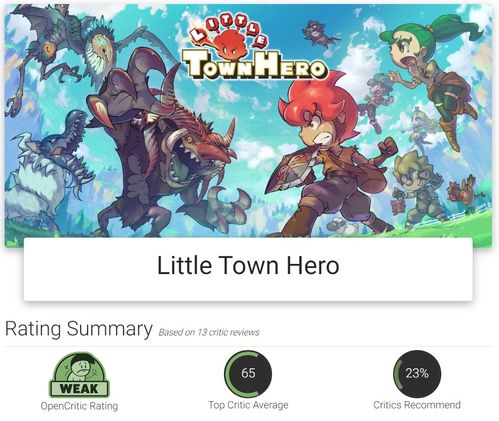Click the OpenCritic Rating label
This screenshot has width=499, height=421.
pos(79,406)
